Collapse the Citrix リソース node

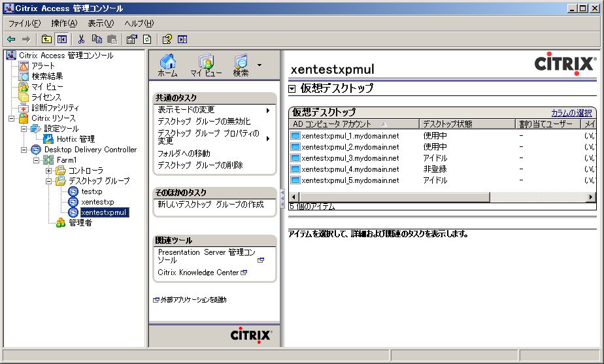coord(12,118)
